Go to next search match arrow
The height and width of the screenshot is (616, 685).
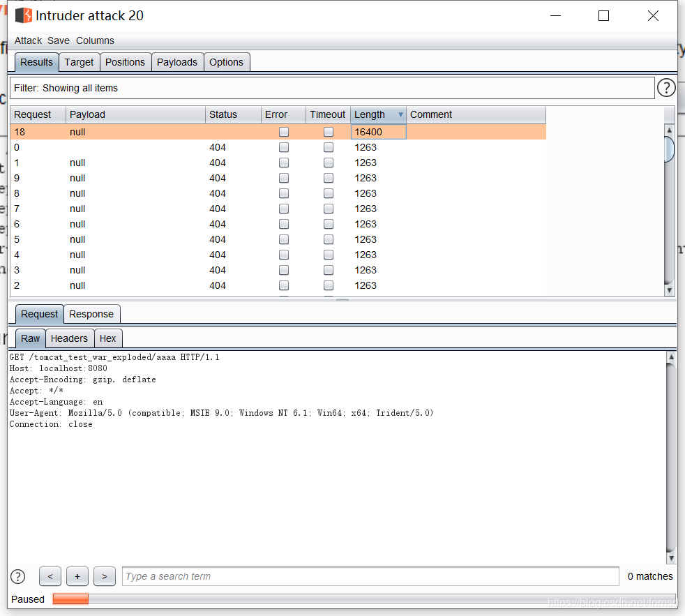pyautogui.click(x=104, y=576)
